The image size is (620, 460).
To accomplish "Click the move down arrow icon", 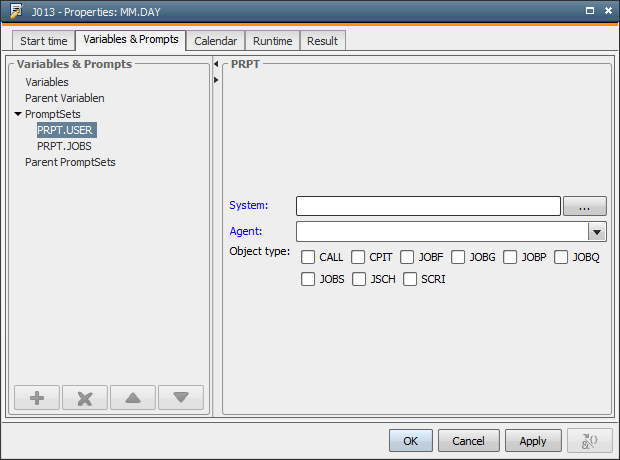I will [181, 397].
